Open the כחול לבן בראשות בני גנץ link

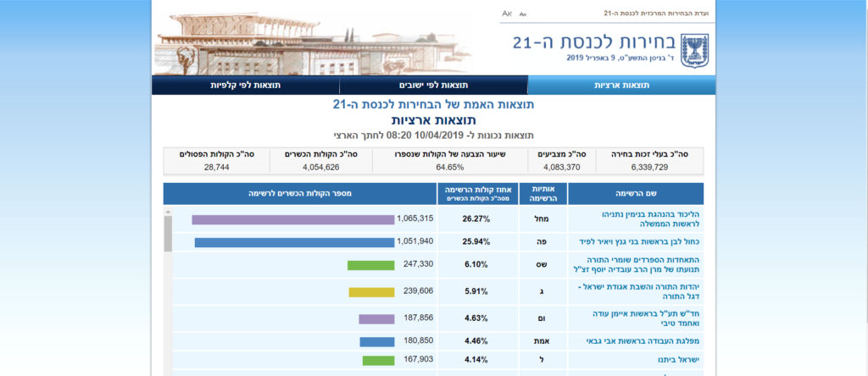point(640,241)
